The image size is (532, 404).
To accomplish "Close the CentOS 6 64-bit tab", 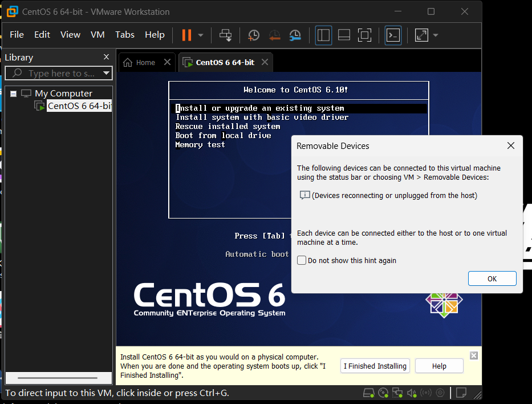I will (x=265, y=62).
